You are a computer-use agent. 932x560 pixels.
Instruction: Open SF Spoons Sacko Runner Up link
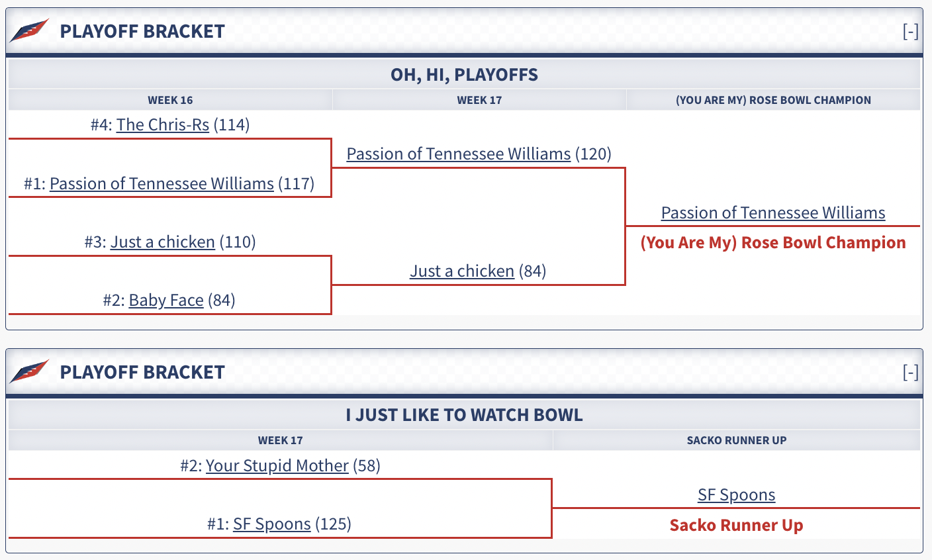(736, 494)
